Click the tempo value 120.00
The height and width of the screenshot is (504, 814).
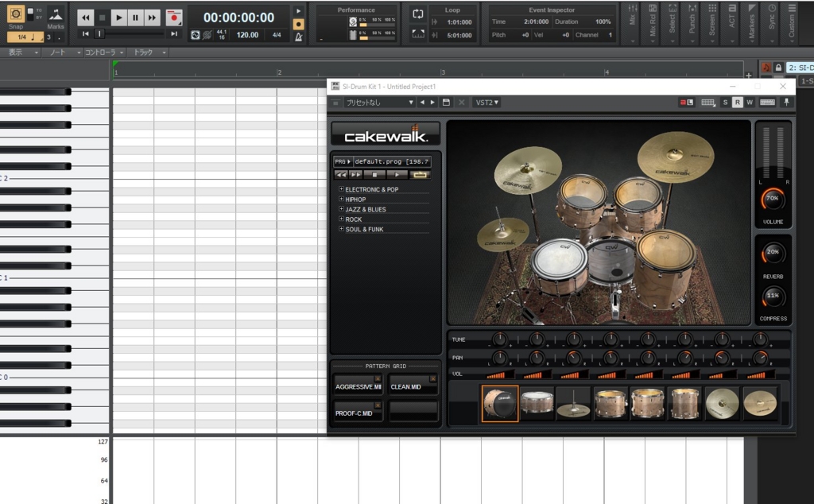click(247, 35)
